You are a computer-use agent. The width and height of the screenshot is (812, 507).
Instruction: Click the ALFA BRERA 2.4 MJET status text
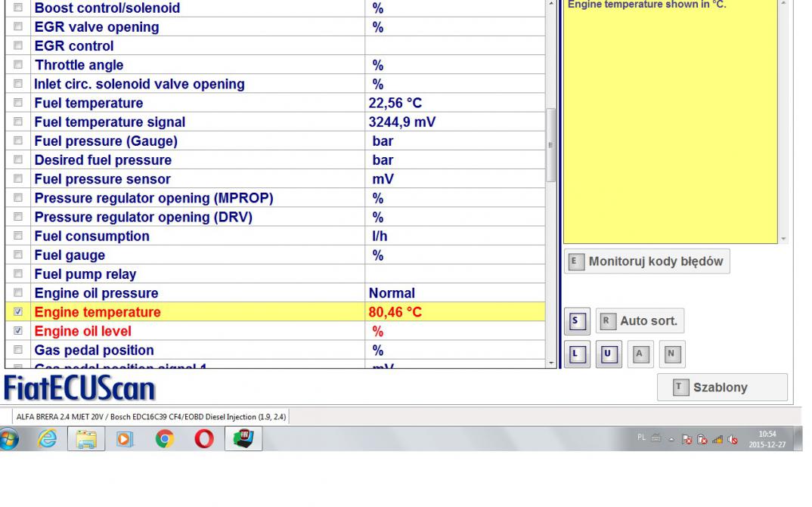point(150,417)
